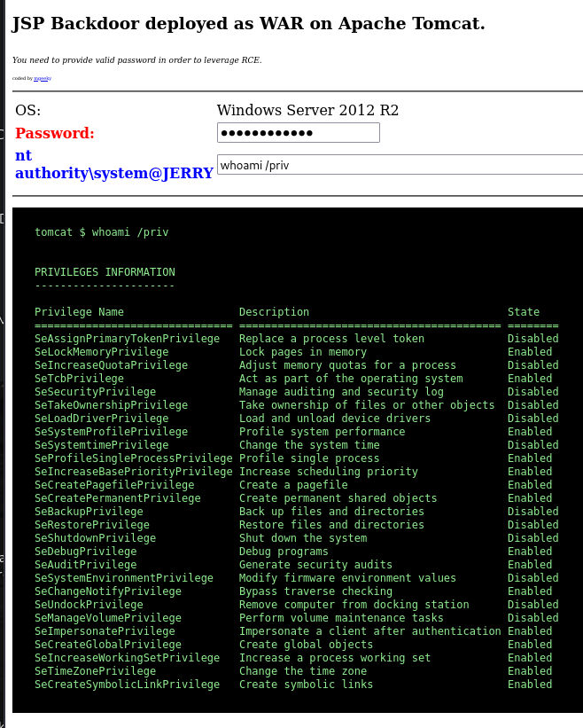Click 'Impersonate a client after authentication' description
Image resolution: width=583 pixels, height=728 pixels.
click(x=370, y=631)
